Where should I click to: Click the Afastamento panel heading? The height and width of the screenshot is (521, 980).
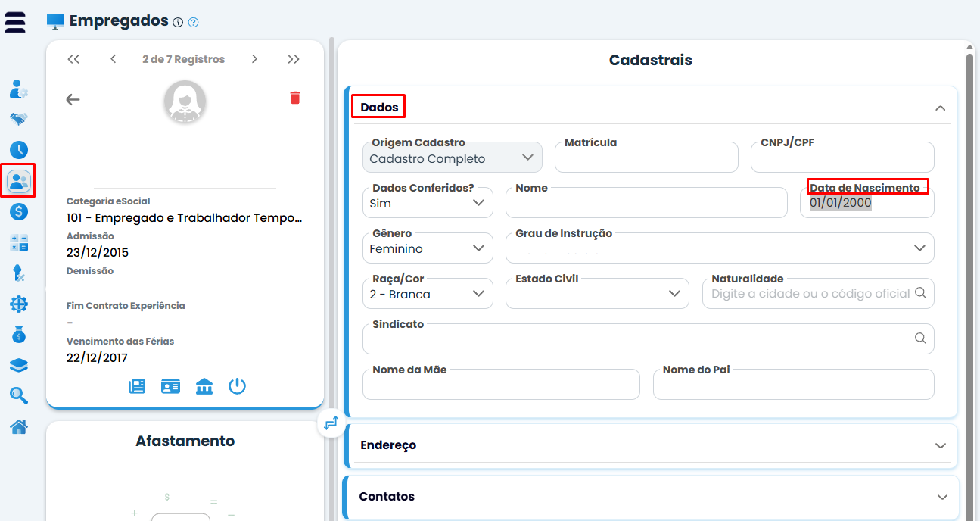point(185,441)
